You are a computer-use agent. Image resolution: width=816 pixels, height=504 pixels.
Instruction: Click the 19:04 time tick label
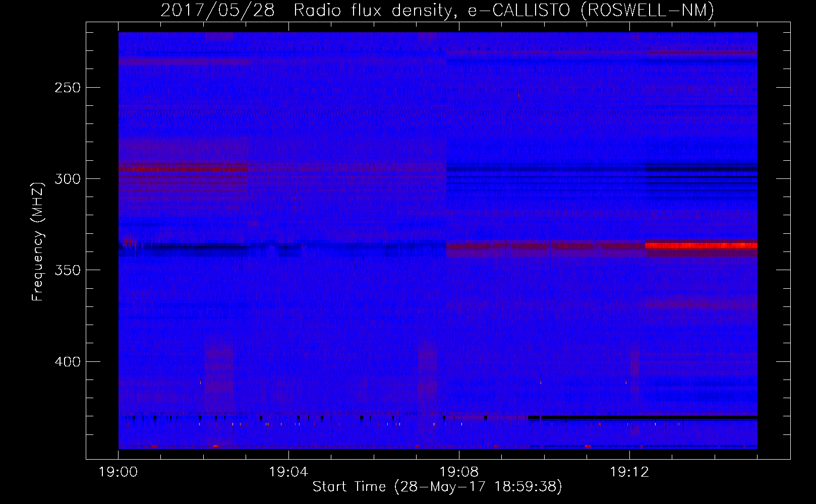(288, 472)
